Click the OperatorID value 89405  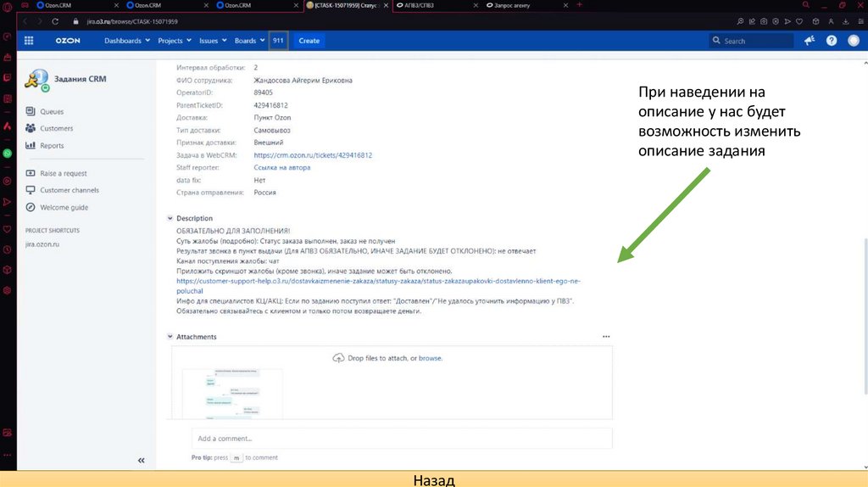[x=263, y=92]
